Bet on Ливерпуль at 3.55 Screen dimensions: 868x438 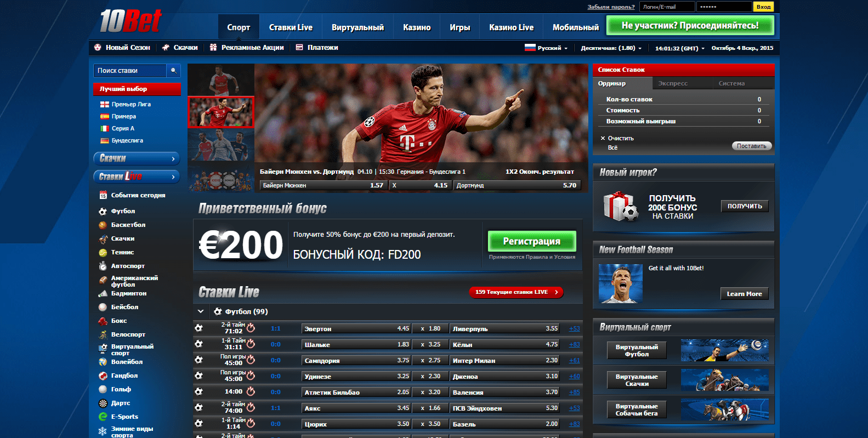[x=505, y=328]
